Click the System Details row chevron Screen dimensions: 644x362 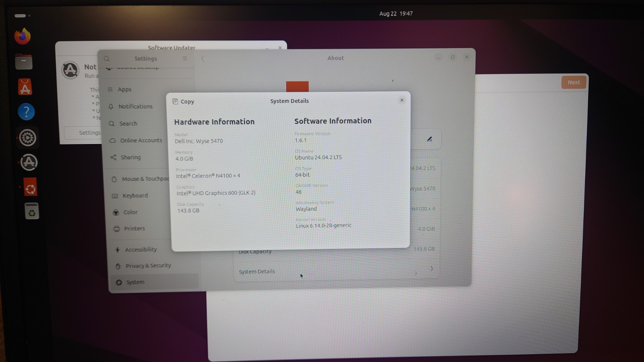tap(431, 269)
